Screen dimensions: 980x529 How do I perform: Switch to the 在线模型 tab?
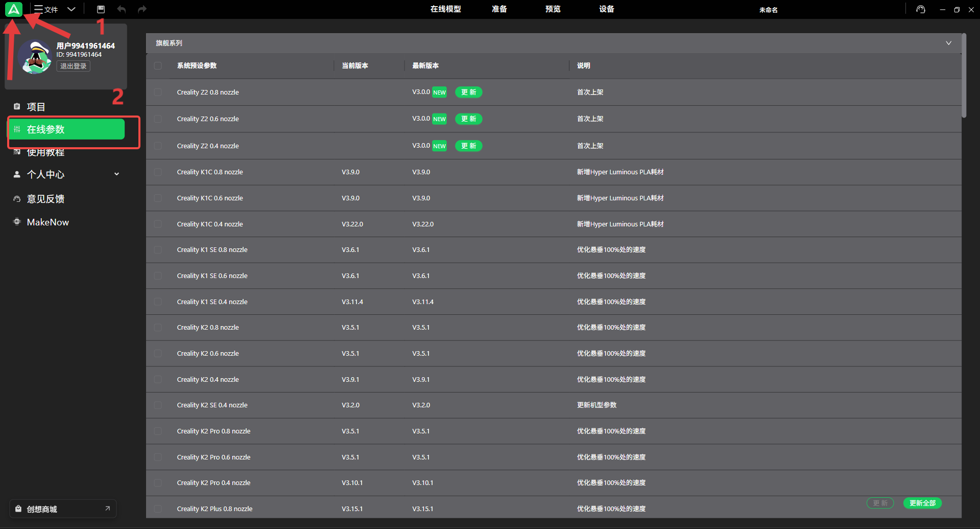pos(445,9)
